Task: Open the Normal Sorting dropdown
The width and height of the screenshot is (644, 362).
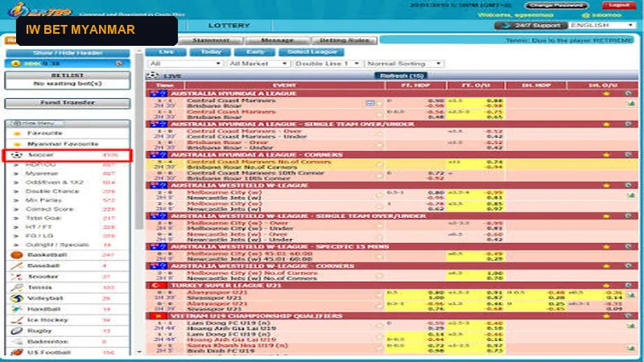Action: pyautogui.click(x=404, y=64)
